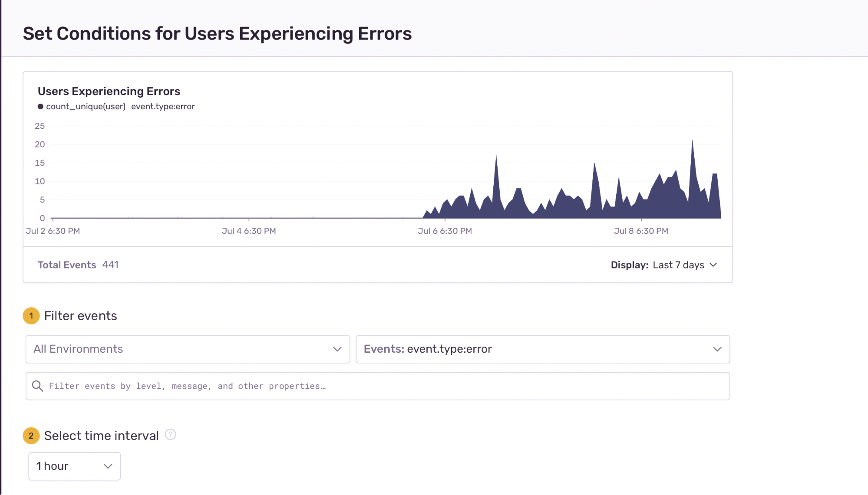
Task: Change Display Last 7 days selector
Action: (x=678, y=265)
